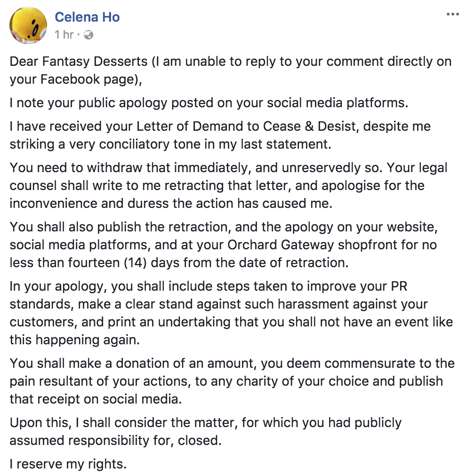The width and height of the screenshot is (467, 476).
Task: Open the post permalink via '1 hr' timestamp
Action: pos(64,35)
